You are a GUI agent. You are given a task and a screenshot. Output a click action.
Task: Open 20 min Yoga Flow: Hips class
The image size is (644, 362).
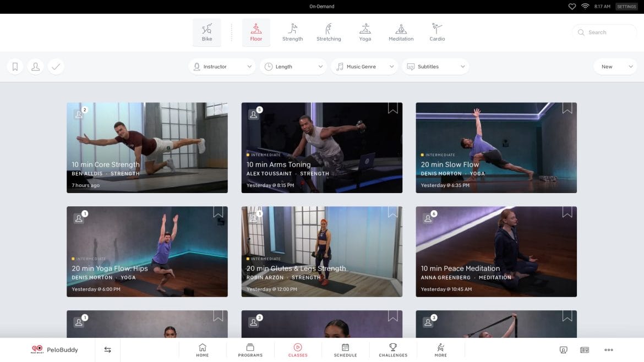(147, 251)
